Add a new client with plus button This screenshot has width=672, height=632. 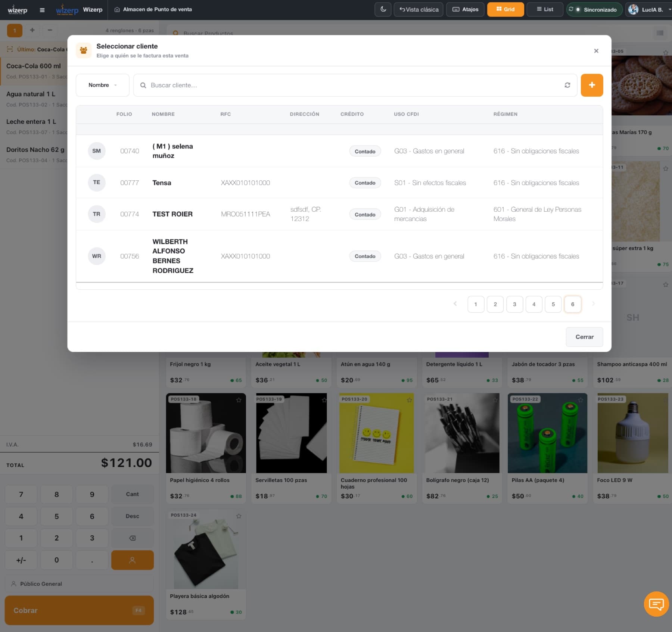tap(592, 85)
